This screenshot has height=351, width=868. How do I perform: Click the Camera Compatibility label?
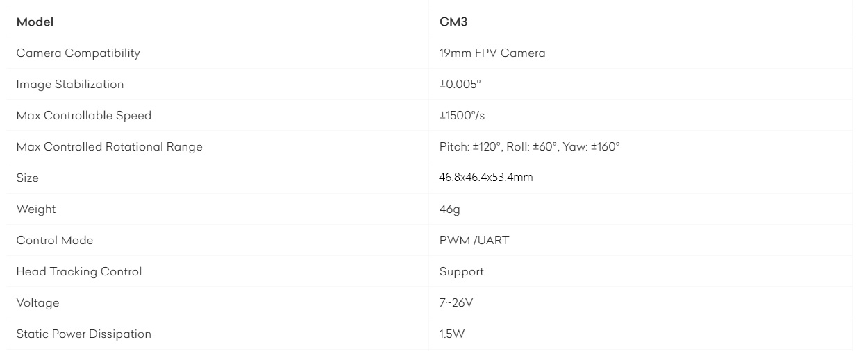[78, 53]
